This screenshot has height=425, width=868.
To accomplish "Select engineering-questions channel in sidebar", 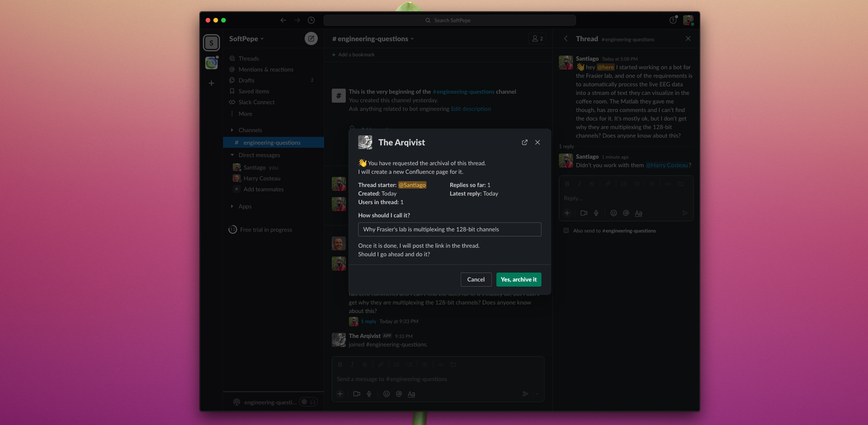I will click(x=273, y=143).
